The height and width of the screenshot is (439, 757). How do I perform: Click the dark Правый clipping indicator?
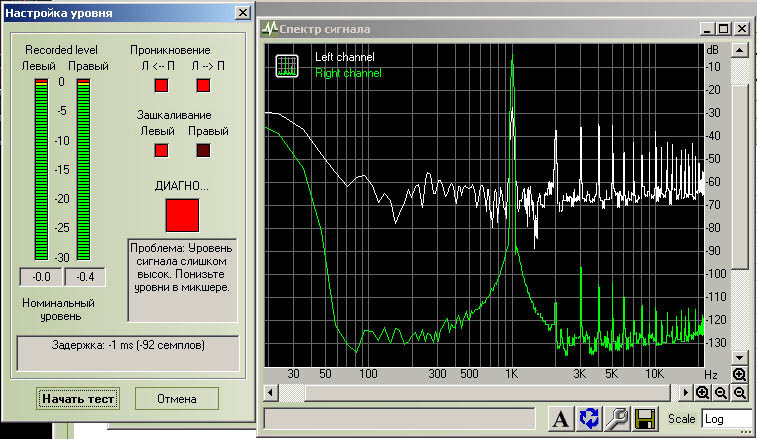204,151
